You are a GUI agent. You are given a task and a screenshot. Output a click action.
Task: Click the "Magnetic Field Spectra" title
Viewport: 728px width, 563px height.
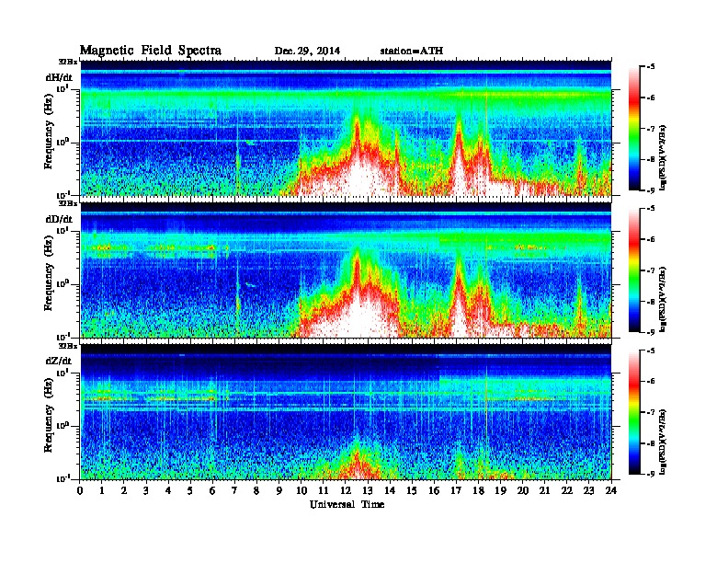tap(151, 51)
